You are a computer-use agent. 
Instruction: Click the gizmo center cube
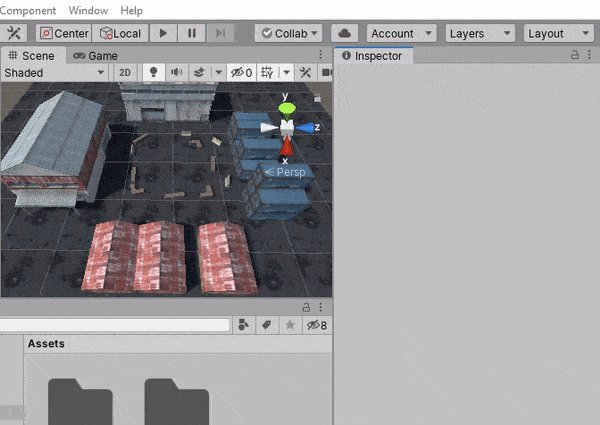click(x=287, y=127)
